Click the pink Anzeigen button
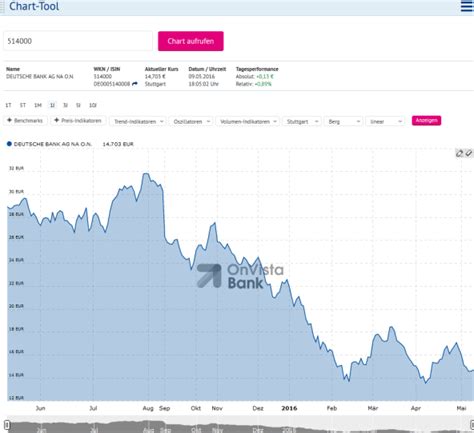The height and width of the screenshot is (433, 474). (426, 120)
